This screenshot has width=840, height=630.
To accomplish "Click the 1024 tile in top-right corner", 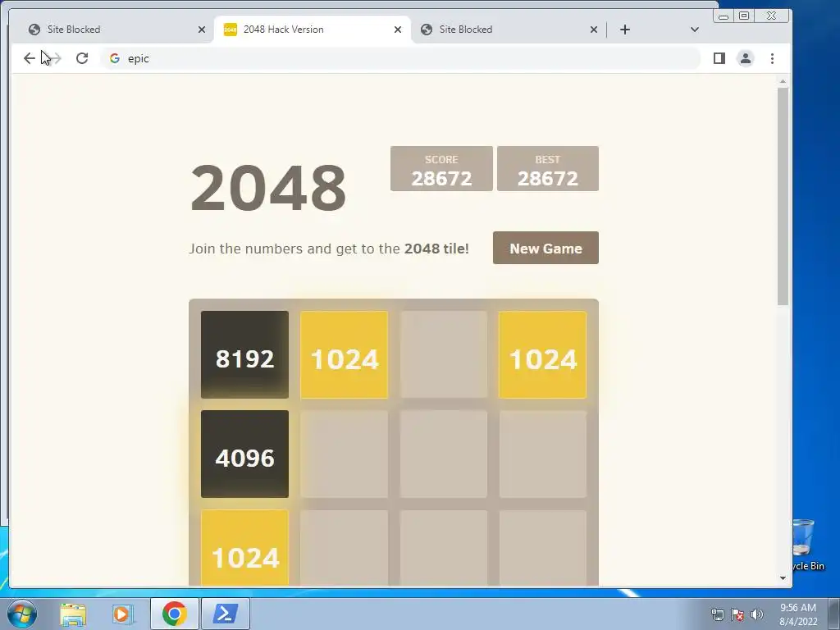I will (543, 354).
